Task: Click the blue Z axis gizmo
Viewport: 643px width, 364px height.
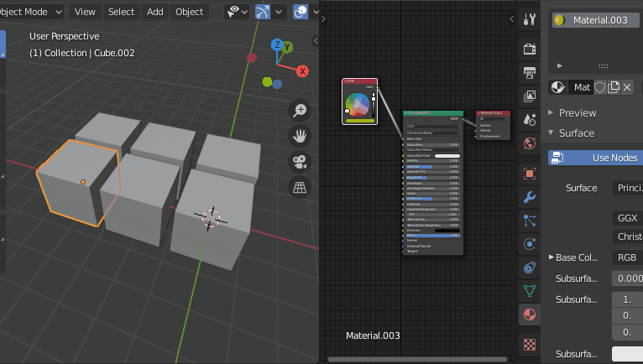Action: 277,44
